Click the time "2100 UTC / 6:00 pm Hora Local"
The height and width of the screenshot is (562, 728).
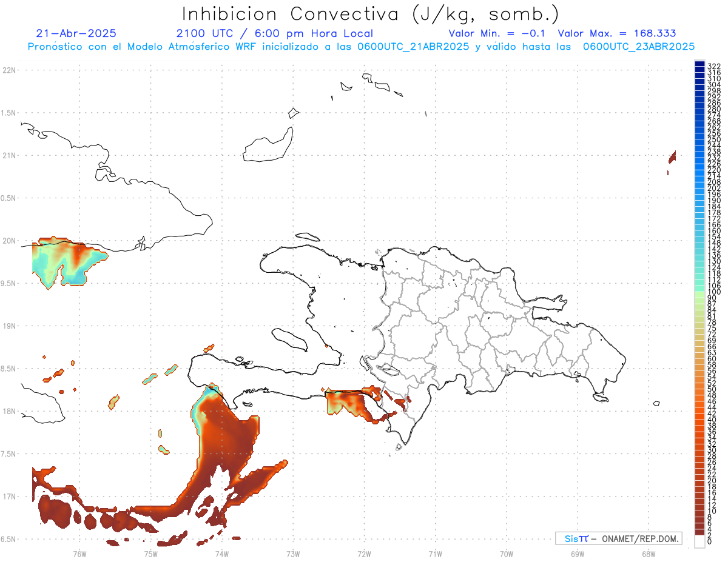(275, 34)
